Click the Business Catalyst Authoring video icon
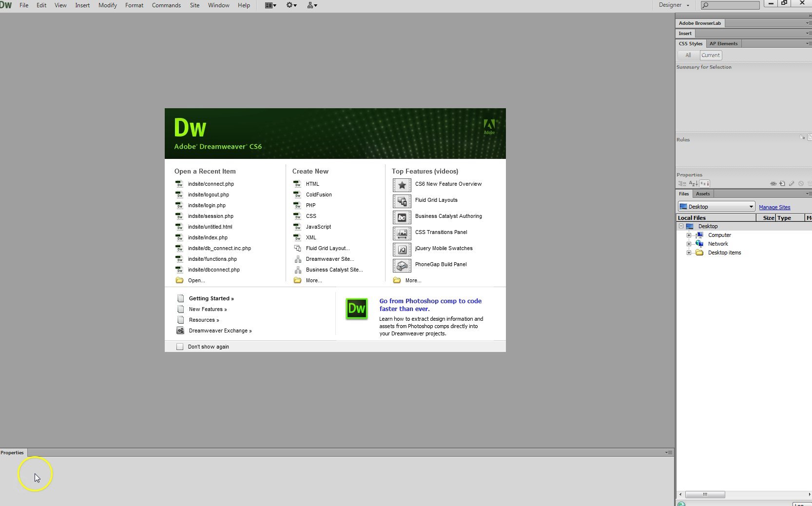Image resolution: width=812 pixels, height=506 pixels. click(x=402, y=217)
